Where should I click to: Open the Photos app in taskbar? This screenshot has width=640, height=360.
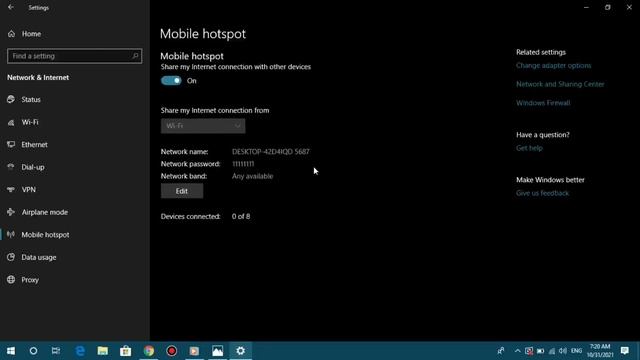[x=218, y=351]
